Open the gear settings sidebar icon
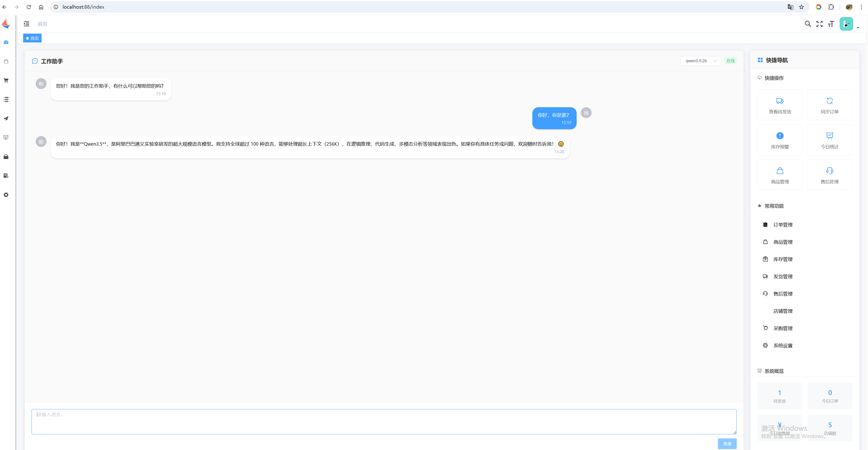Image resolution: width=868 pixels, height=450 pixels. pyautogui.click(x=6, y=195)
